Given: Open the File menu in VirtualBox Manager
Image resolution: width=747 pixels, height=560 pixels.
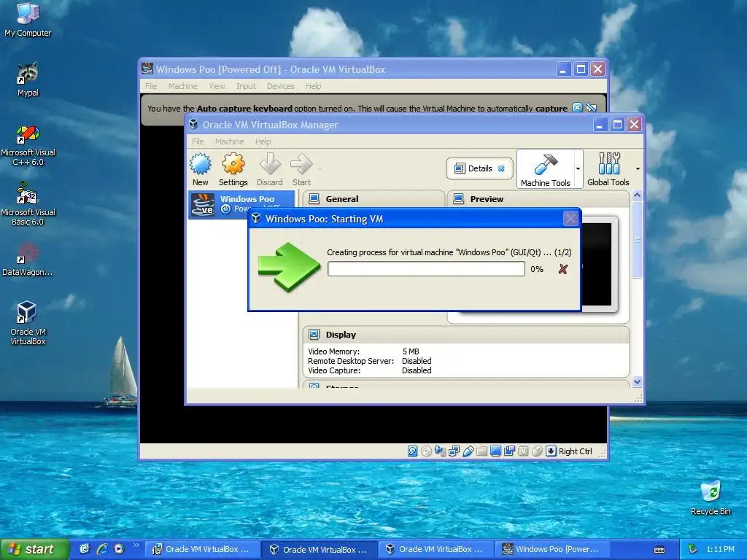Looking at the screenshot, I should (198, 141).
